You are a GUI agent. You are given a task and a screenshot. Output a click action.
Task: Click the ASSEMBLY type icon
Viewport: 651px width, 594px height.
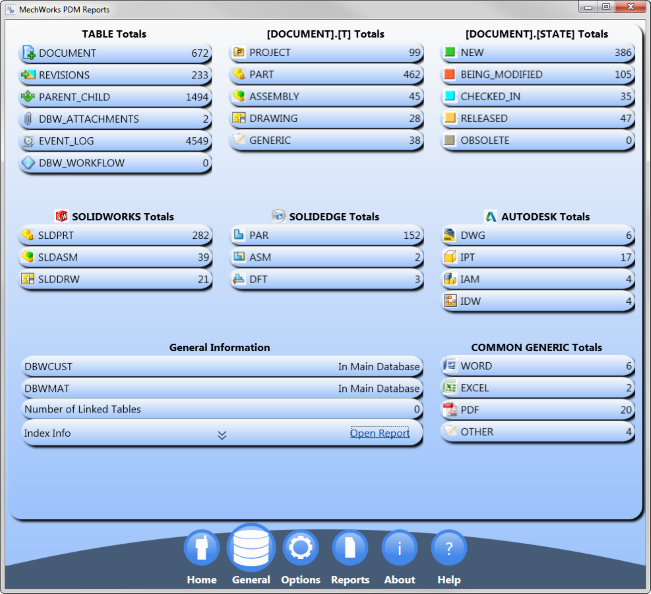pyautogui.click(x=239, y=96)
